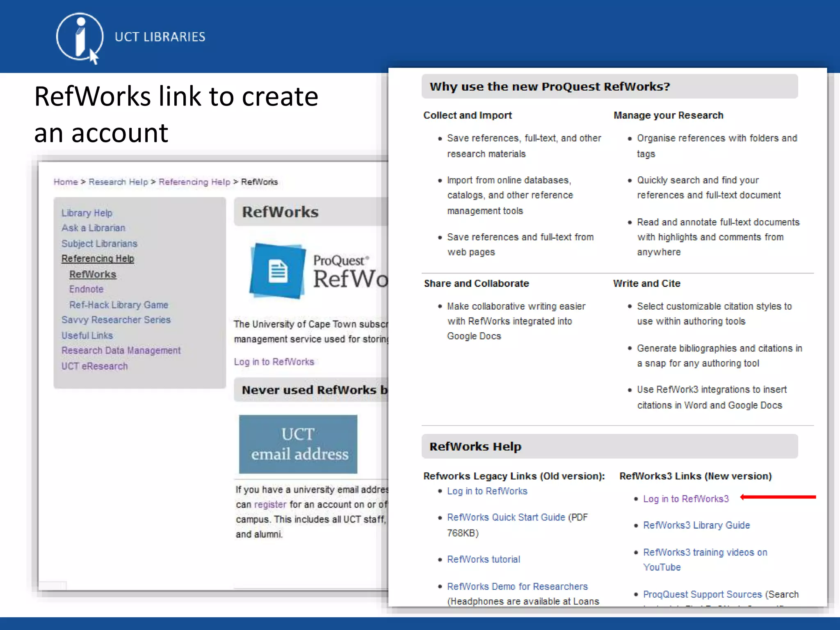Click the RefWorks page title heading
Viewport: 840px width, 630px height.
click(x=280, y=212)
